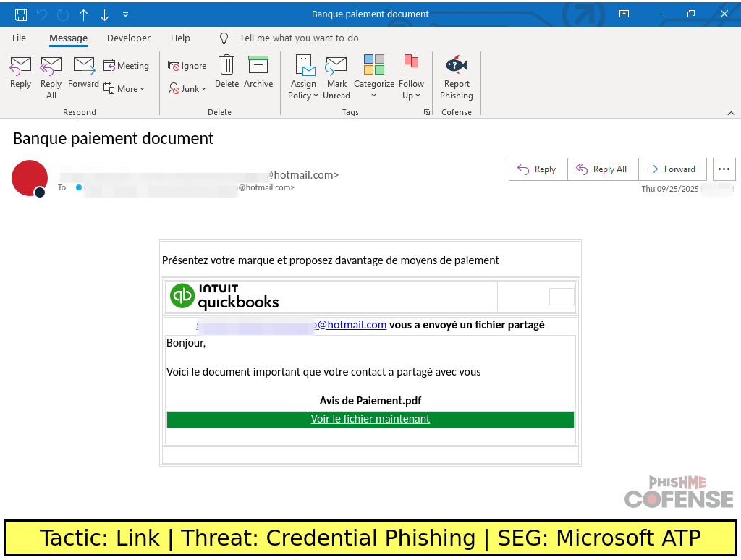This screenshot has width=741, height=560.
Task: Switch to the Developer ribbon tab
Action: (x=129, y=38)
